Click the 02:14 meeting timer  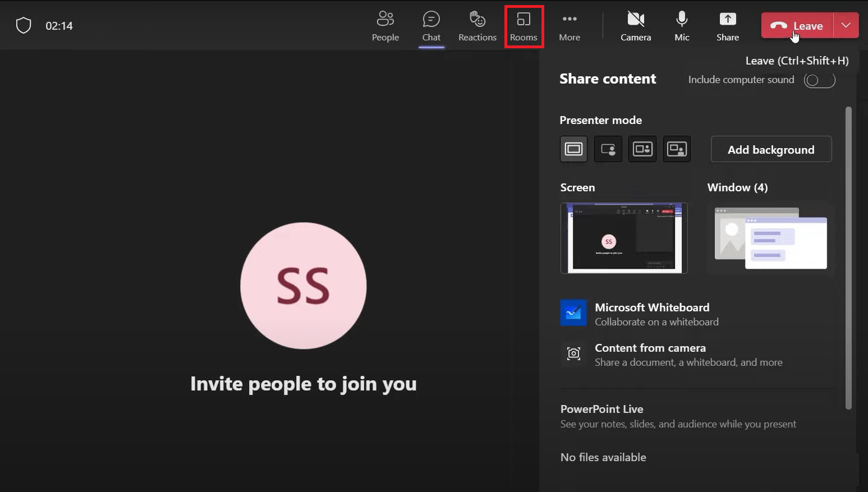point(59,26)
